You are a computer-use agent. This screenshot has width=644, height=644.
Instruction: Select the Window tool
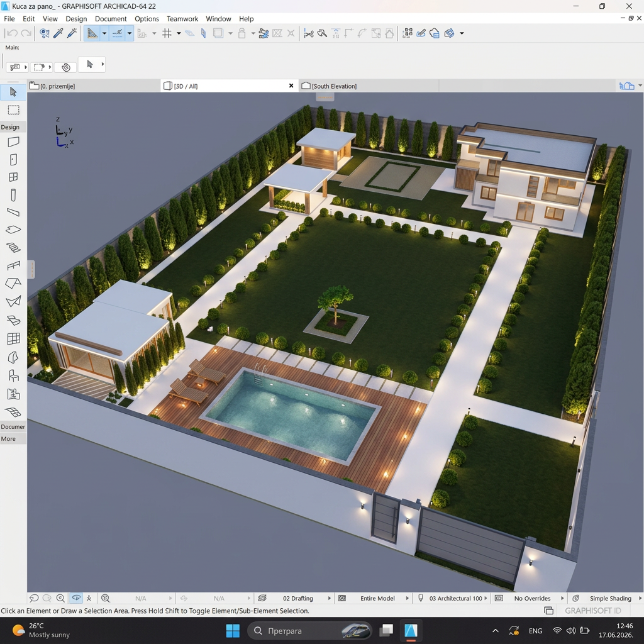pyautogui.click(x=13, y=177)
